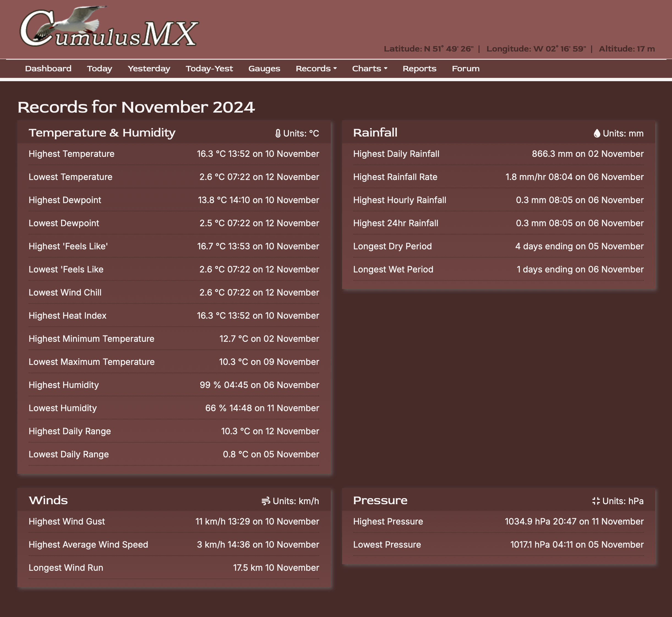
Task: Expand the Charts dropdown menu
Action: point(370,69)
